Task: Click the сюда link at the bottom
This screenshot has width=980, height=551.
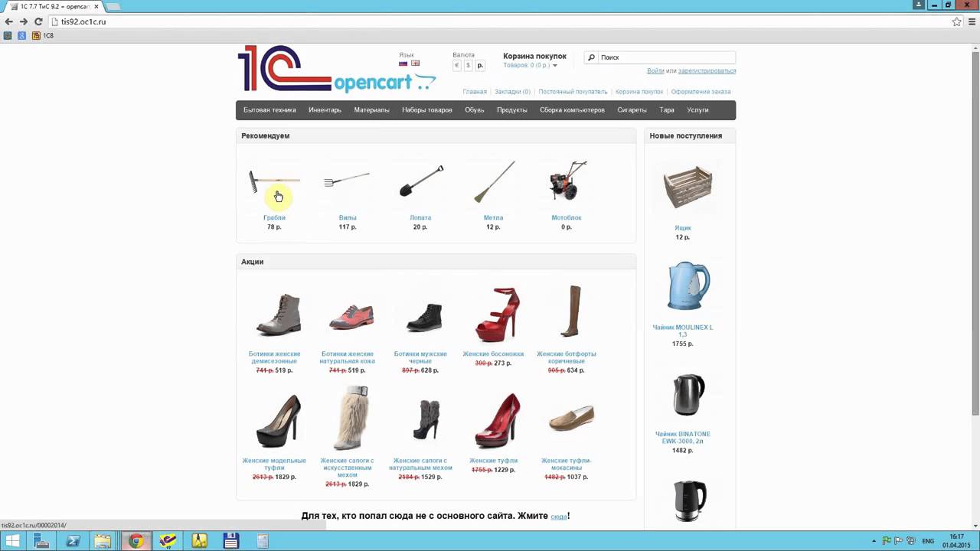Action: tap(559, 517)
